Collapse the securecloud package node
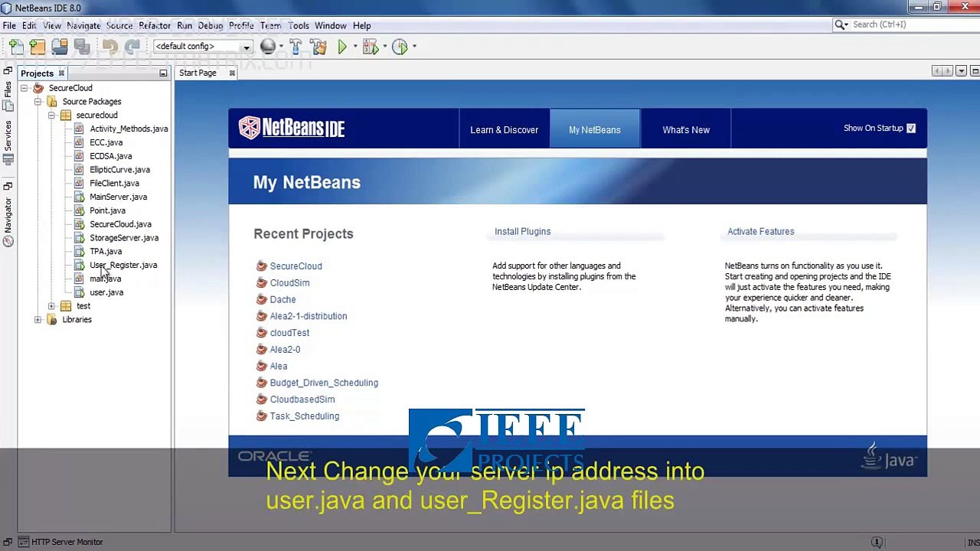 (51, 116)
